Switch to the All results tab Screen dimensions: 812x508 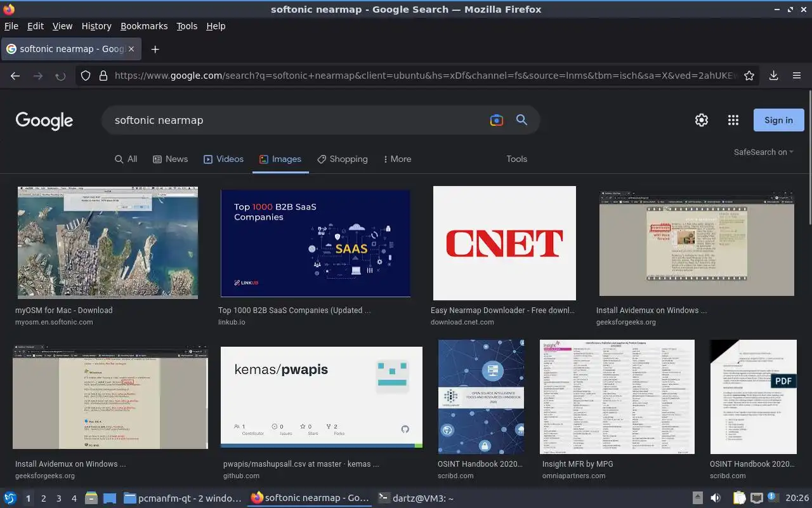tap(126, 159)
